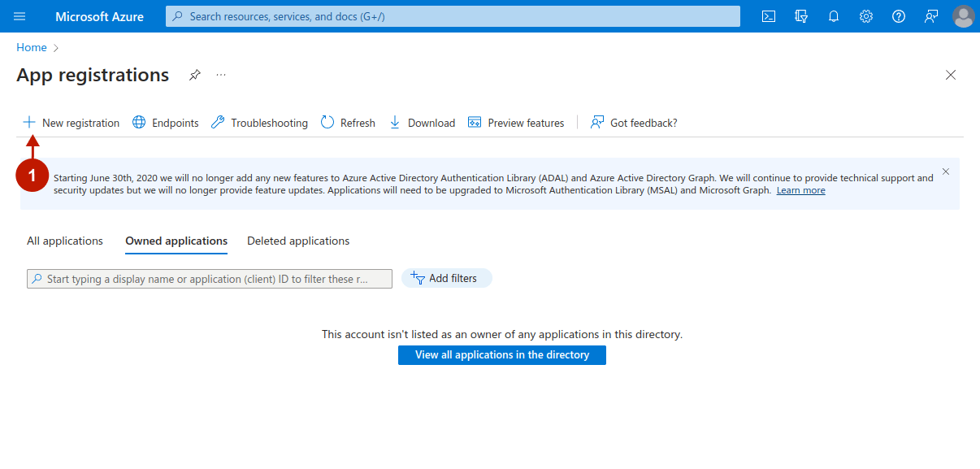This screenshot has width=980, height=469.
Task: Open the Directories and subscriptions filter icon
Action: 801,16
